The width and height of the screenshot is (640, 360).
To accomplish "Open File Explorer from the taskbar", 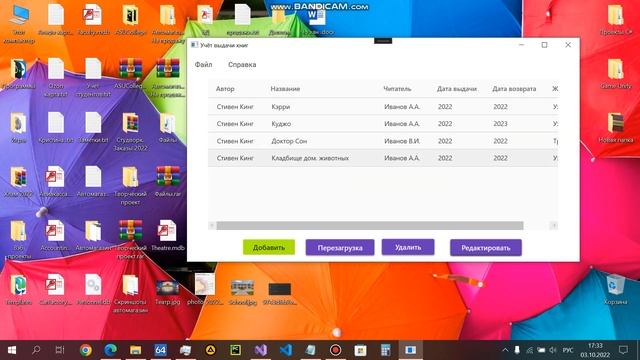I will click(136, 350).
